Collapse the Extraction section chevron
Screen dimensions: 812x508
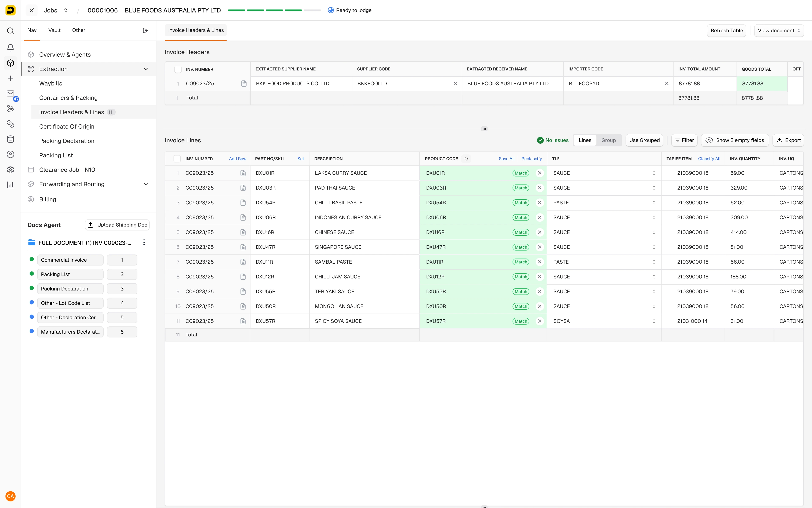pos(146,69)
